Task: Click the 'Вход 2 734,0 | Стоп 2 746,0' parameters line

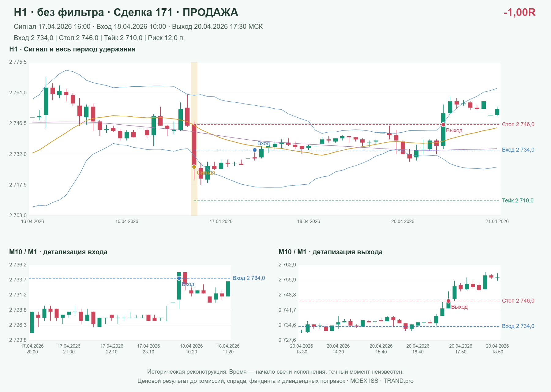Action: (99, 38)
